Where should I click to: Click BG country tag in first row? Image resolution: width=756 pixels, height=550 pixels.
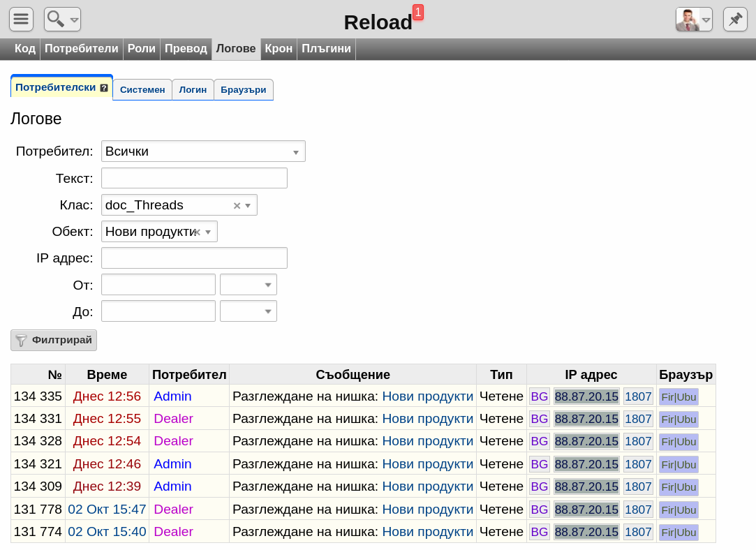tap(540, 396)
